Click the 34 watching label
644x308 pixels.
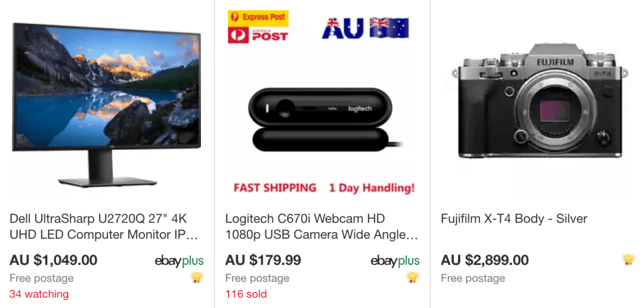pos(39,294)
